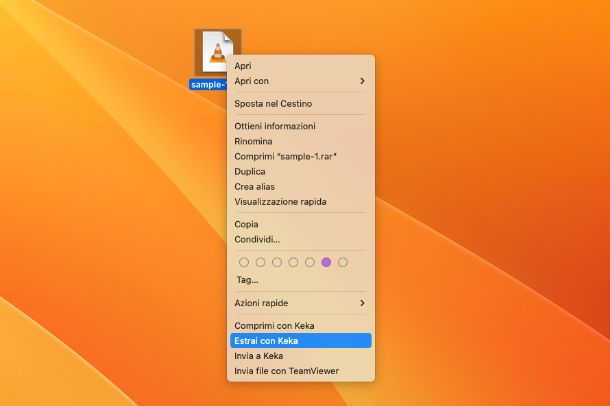Screen dimensions: 610x406
Task: Select Rinomina from the context menu
Action: click(x=301, y=141)
